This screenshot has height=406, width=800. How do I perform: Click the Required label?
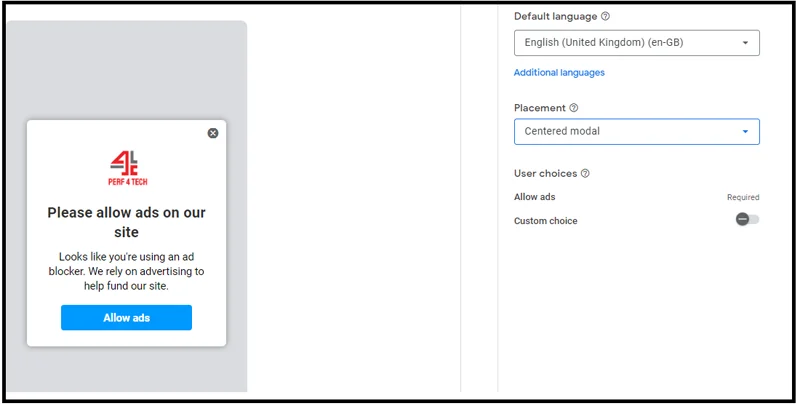[x=743, y=197]
